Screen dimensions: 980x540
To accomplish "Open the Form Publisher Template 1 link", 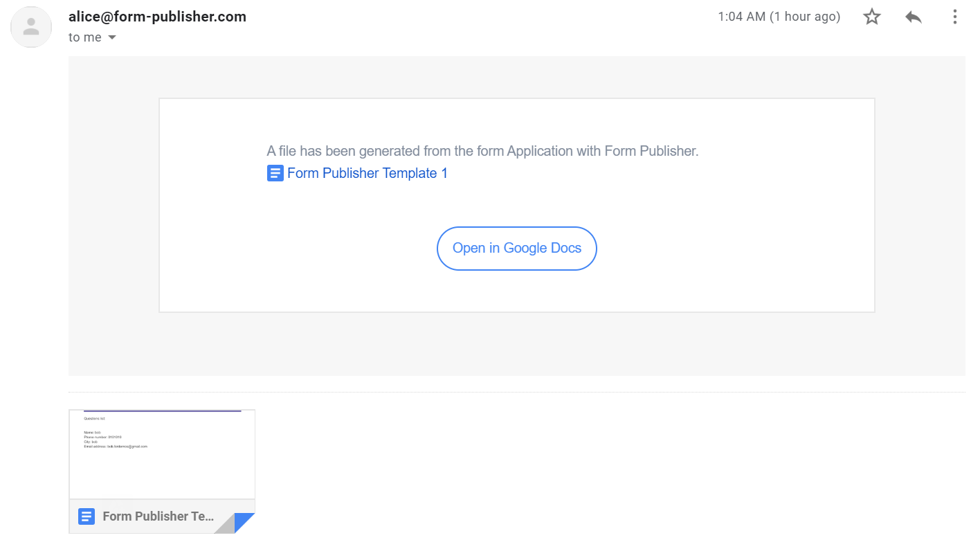I will 367,173.
